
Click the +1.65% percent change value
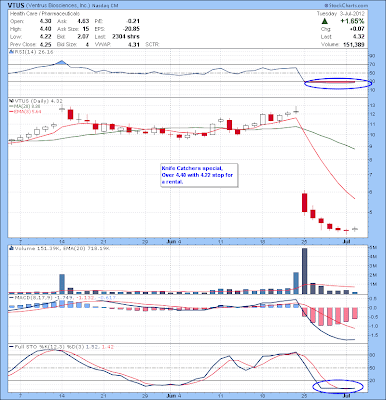tap(352, 21)
